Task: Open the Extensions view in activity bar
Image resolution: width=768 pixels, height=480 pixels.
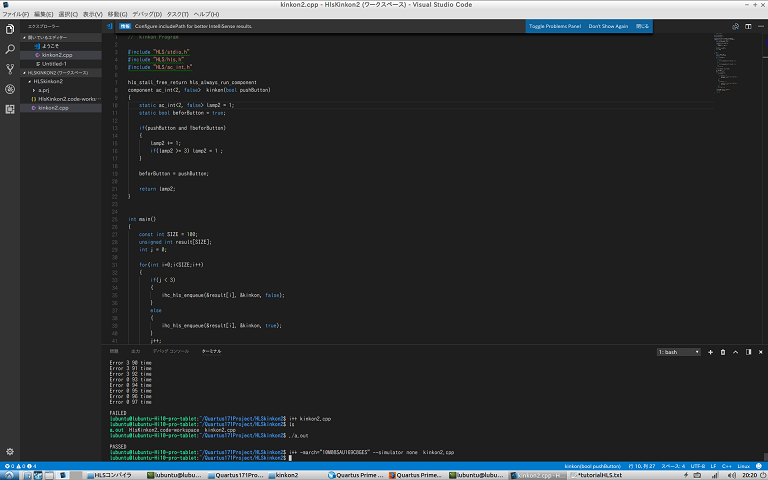Action: click(x=10, y=109)
